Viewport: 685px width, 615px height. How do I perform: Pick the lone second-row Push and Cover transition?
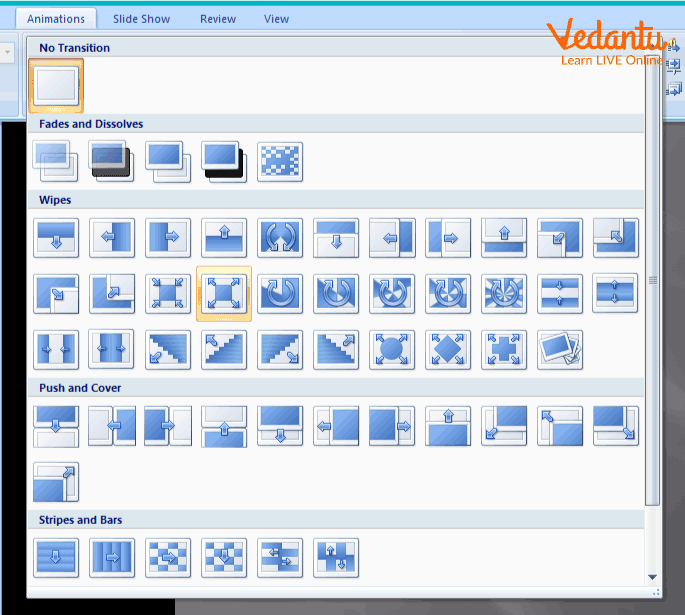(x=56, y=481)
